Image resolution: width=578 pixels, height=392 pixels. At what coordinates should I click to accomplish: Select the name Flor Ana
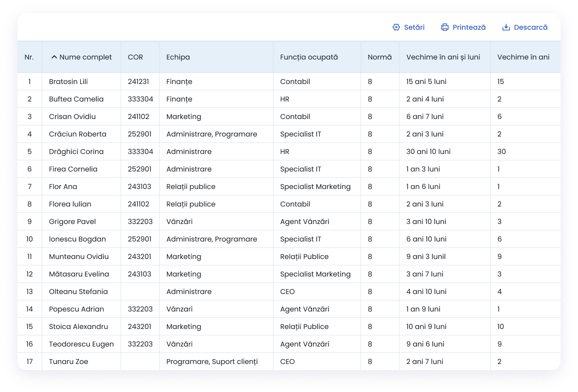tap(63, 186)
